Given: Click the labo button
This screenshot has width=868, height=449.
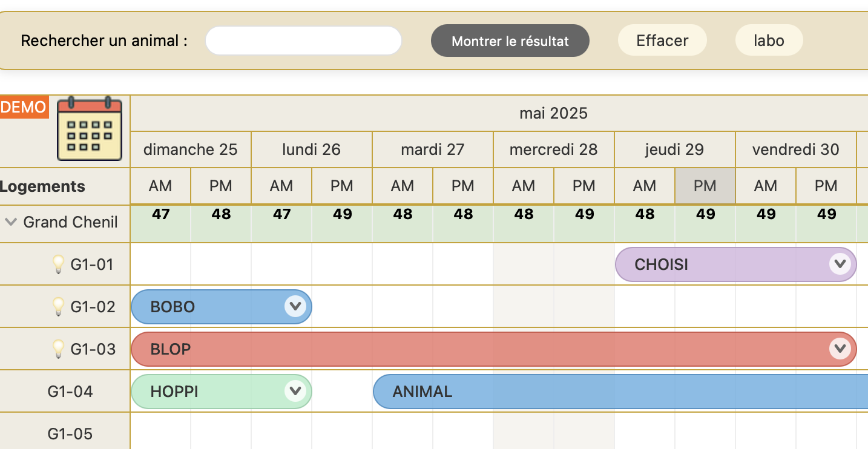Looking at the screenshot, I should [769, 41].
